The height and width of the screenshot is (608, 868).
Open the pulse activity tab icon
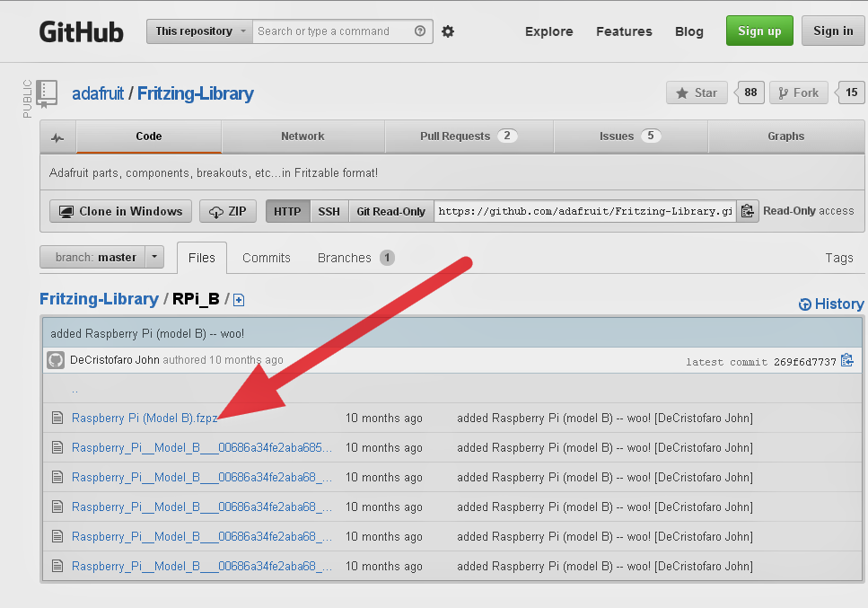point(57,137)
